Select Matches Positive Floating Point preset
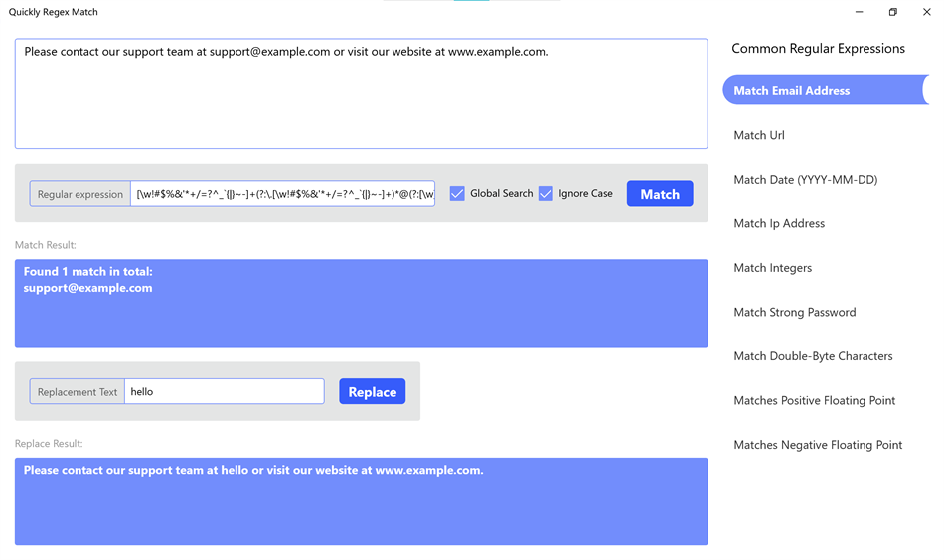This screenshot has height=560, width=944. tap(814, 400)
